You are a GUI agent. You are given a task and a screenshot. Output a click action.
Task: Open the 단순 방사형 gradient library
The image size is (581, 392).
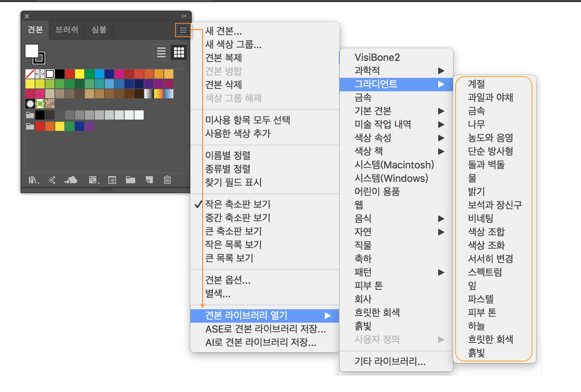tap(494, 151)
